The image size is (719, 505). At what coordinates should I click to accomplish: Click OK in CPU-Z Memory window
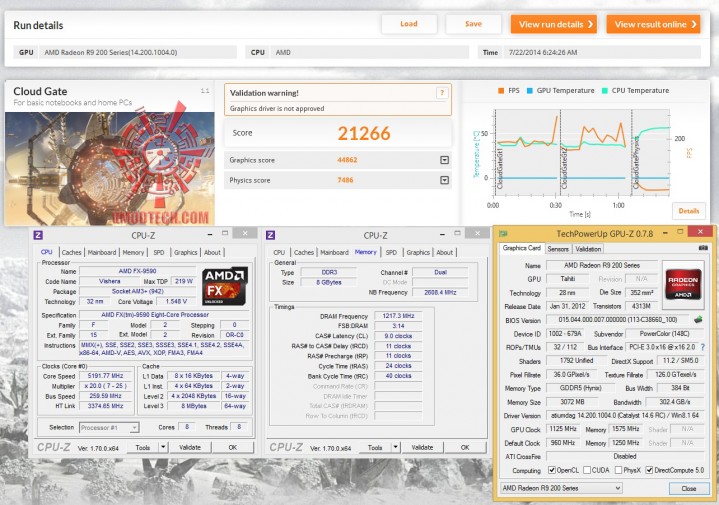tap(465, 447)
